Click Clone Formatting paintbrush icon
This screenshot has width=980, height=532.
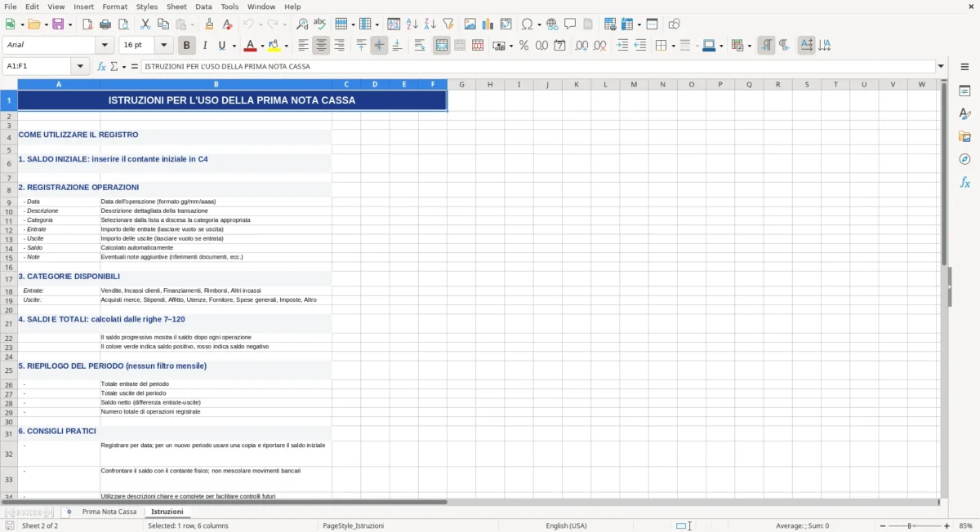(x=210, y=24)
